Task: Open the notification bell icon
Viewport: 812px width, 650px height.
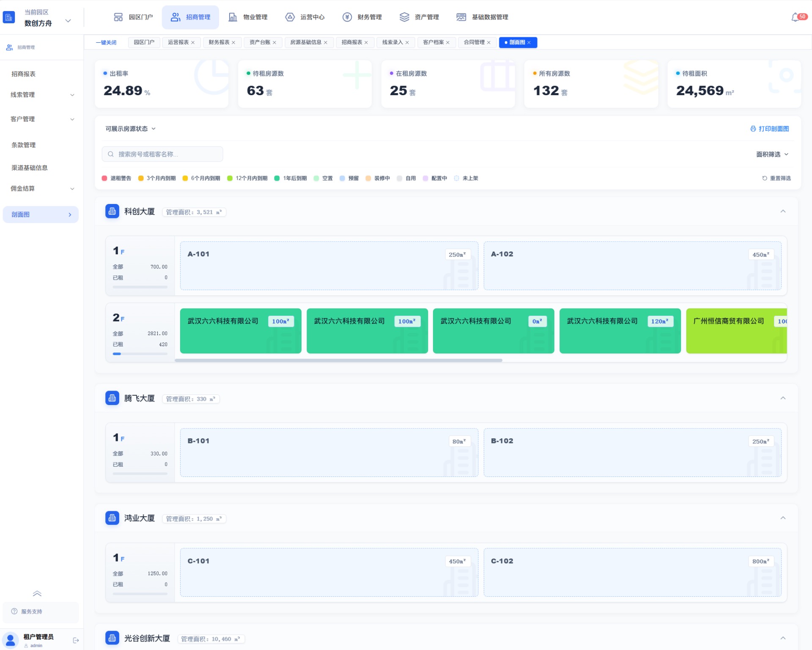Action: tap(795, 17)
